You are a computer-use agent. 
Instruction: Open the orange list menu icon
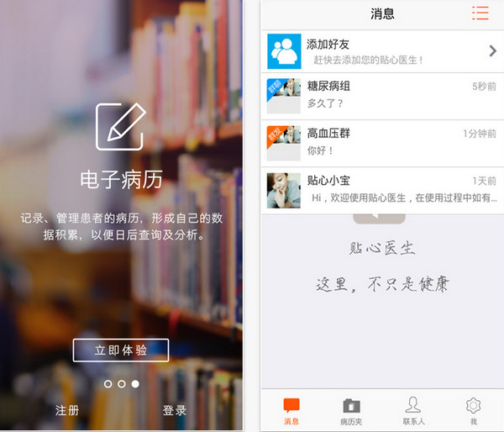tap(480, 13)
